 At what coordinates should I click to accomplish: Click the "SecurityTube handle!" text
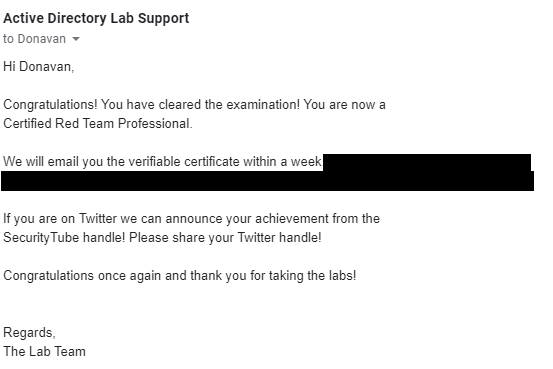pyautogui.click(x=64, y=237)
